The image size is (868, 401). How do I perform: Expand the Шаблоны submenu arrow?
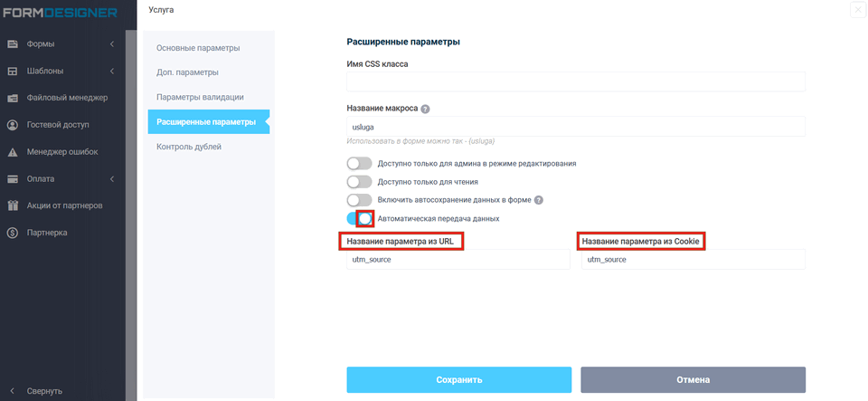point(112,71)
